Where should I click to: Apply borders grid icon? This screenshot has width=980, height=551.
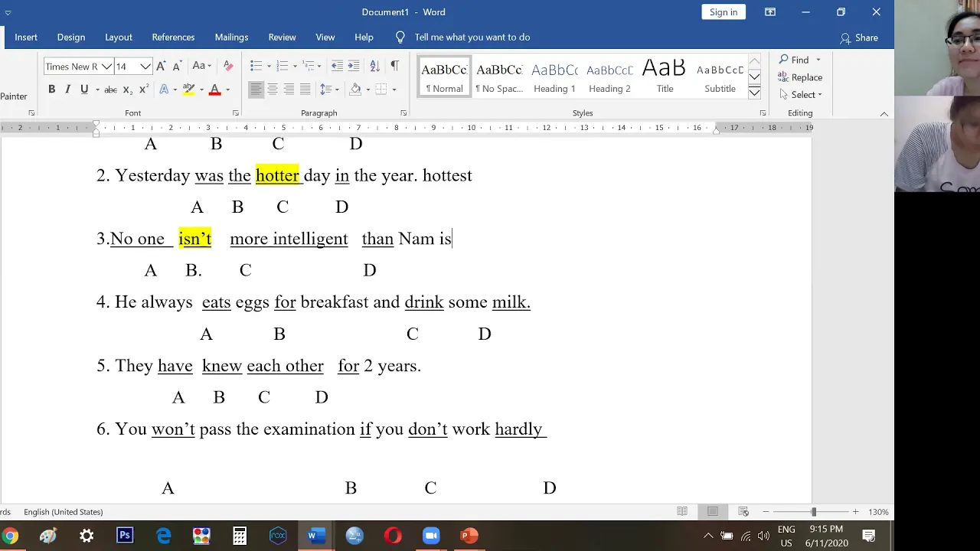click(381, 90)
